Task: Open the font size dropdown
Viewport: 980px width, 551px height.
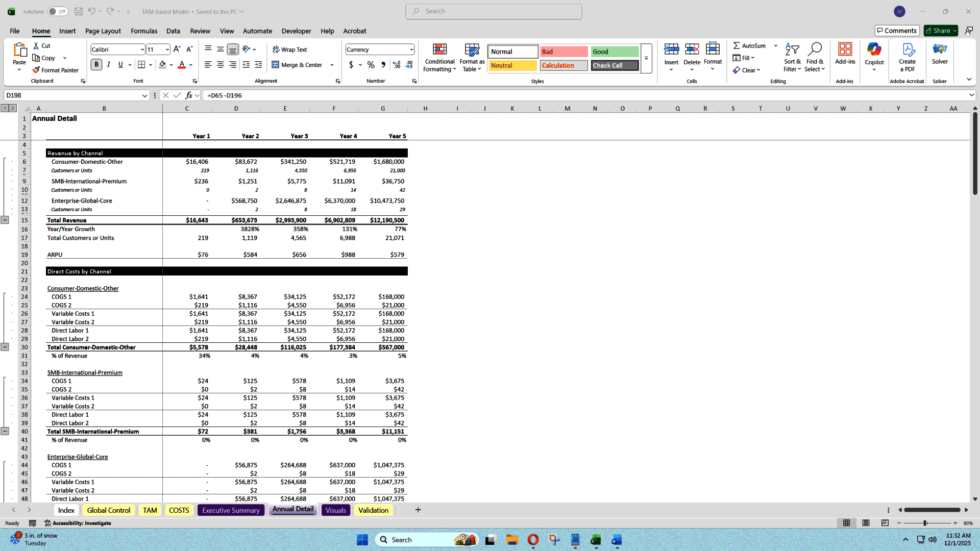Action: click(x=168, y=49)
